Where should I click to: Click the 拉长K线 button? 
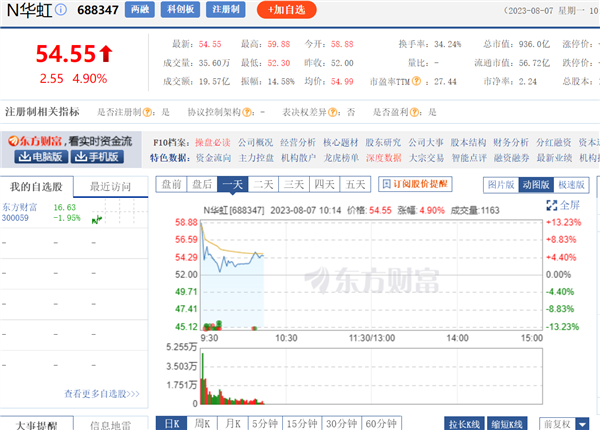[465, 424]
